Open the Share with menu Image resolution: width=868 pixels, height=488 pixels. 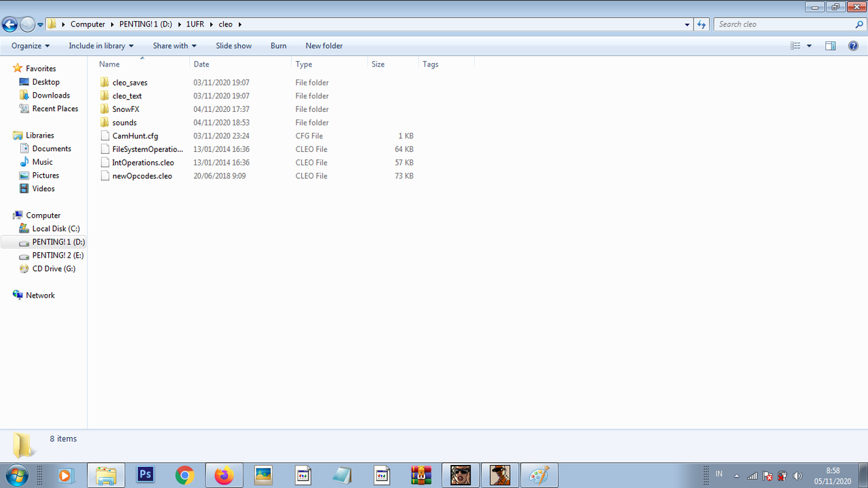(x=174, y=46)
